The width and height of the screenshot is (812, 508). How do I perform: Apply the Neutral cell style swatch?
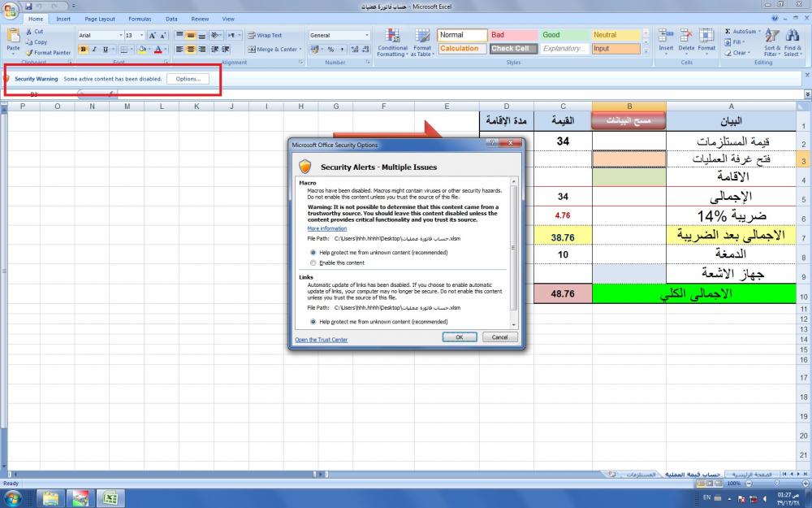[616, 35]
